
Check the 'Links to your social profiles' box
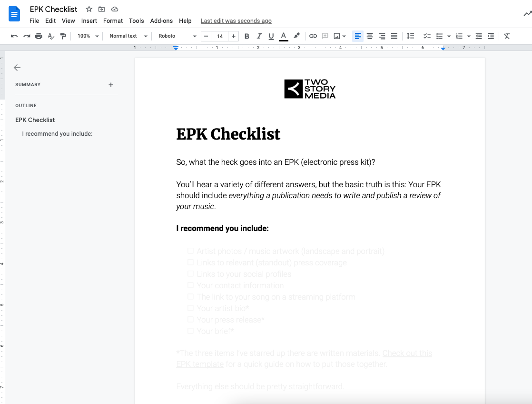click(x=190, y=274)
